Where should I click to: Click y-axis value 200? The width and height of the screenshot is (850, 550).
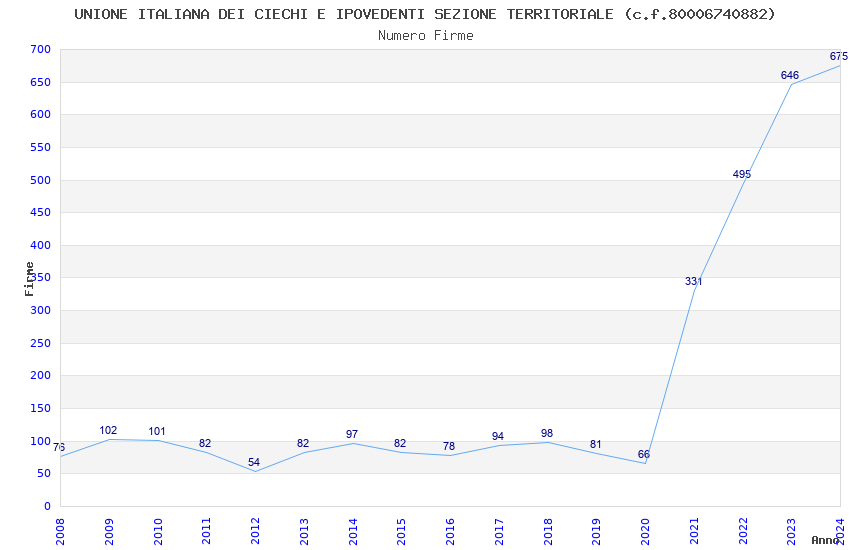[41, 376]
